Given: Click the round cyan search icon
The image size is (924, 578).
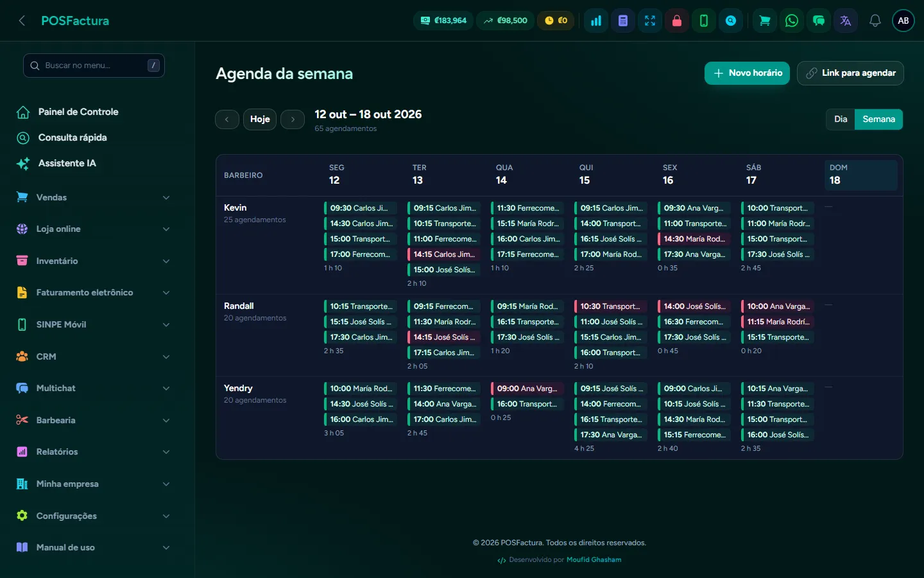Looking at the screenshot, I should [731, 21].
